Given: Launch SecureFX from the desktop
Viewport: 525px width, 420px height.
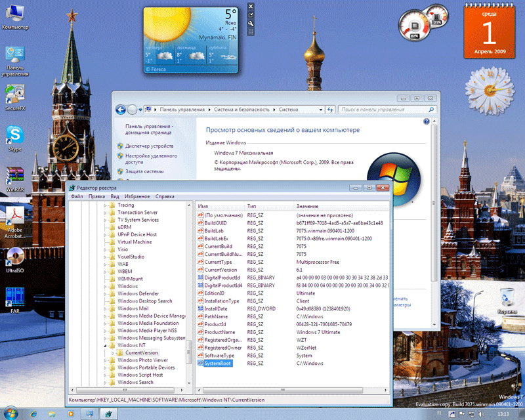Looking at the screenshot, I should [x=14, y=98].
